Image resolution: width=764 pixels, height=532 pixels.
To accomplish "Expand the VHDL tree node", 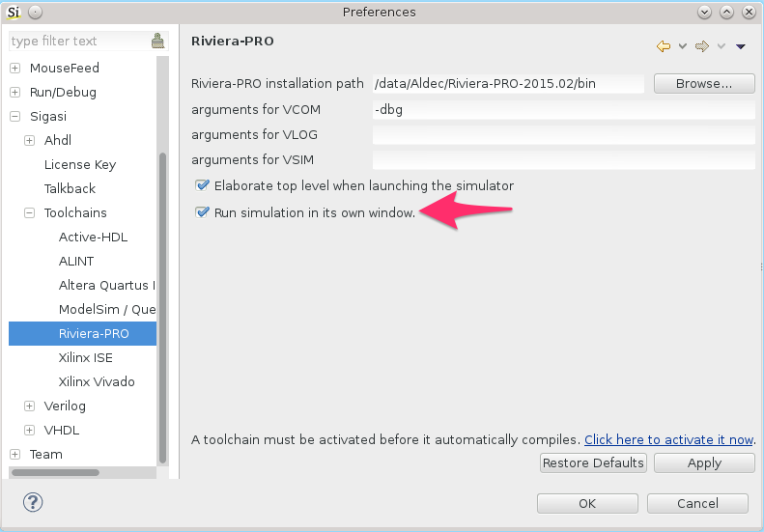I will 30,431.
